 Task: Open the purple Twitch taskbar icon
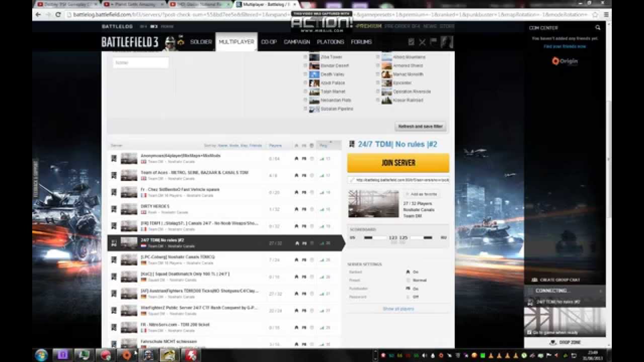click(63, 355)
